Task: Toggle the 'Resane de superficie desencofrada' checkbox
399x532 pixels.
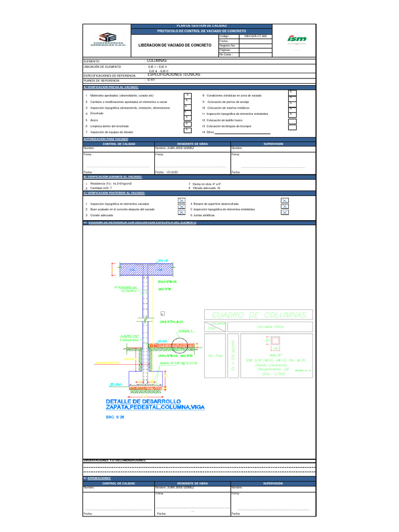Action: click(x=285, y=201)
